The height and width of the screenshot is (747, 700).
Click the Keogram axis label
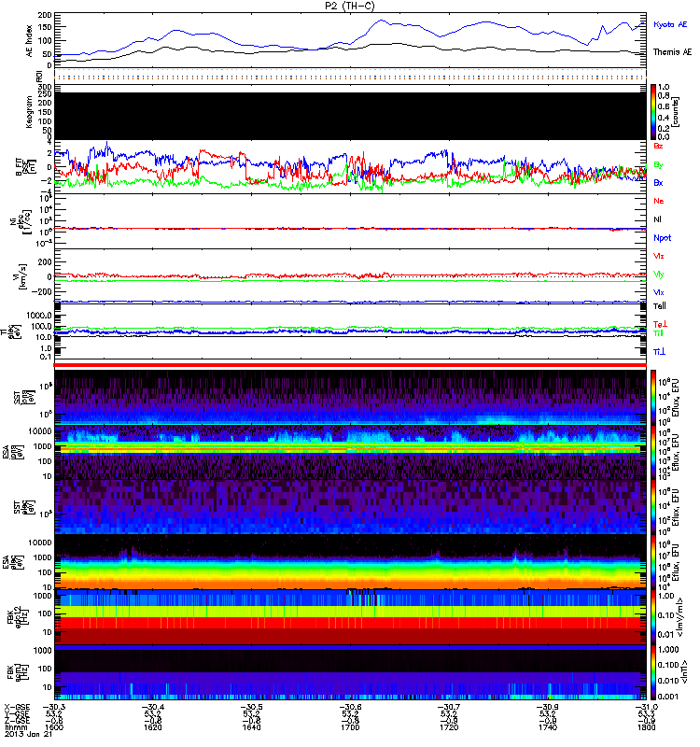tap(30, 112)
